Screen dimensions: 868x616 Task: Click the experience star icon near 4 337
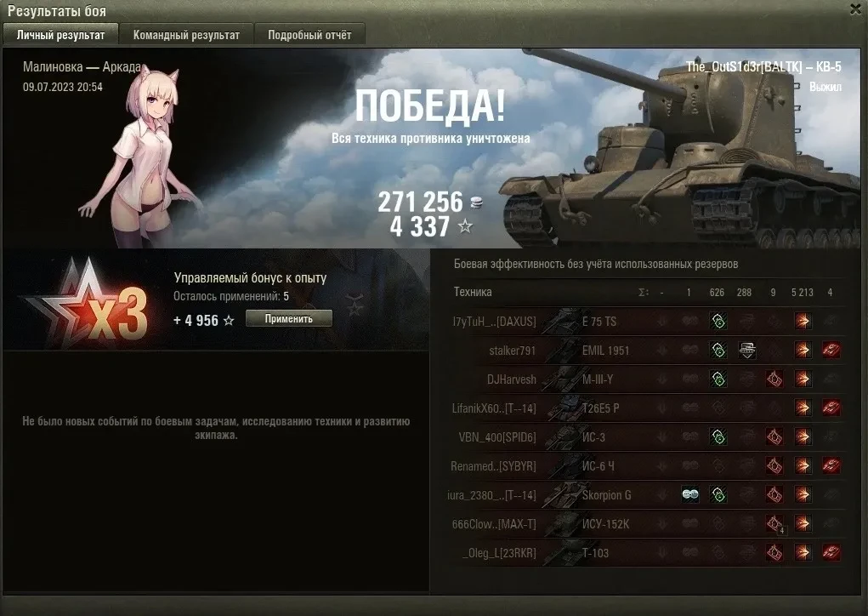coord(466,226)
